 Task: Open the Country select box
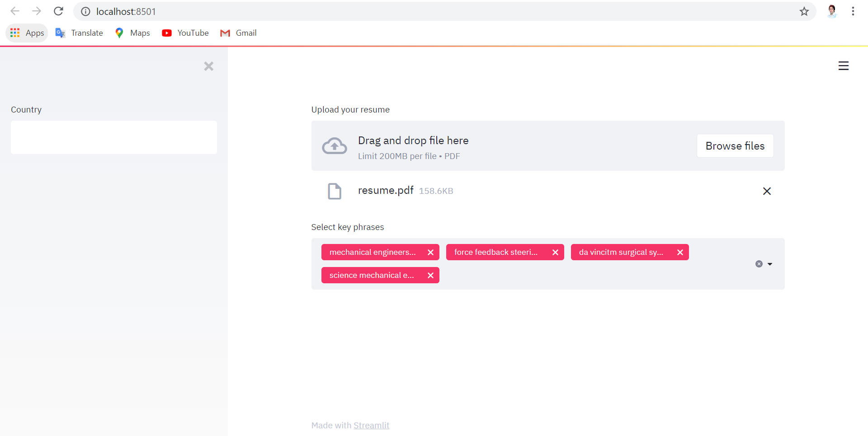[113, 137]
